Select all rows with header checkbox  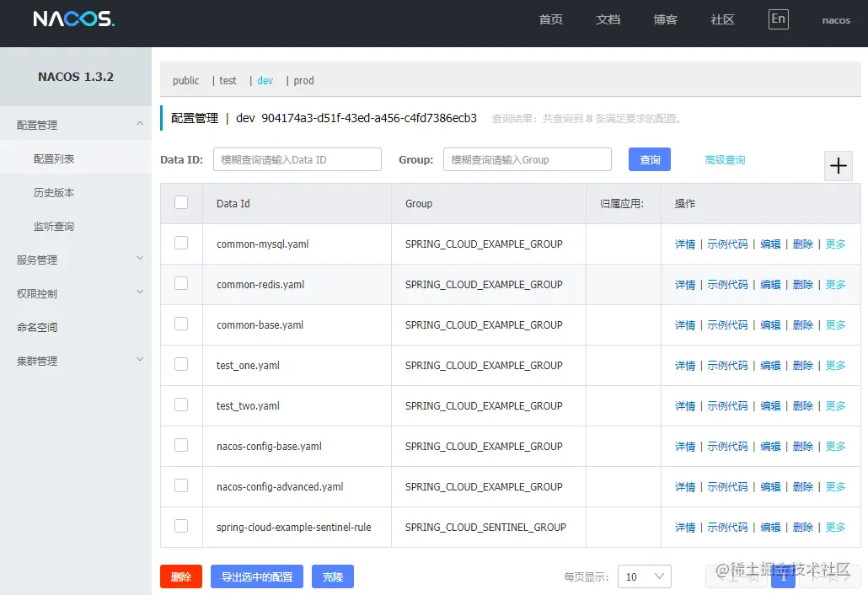[x=181, y=203]
